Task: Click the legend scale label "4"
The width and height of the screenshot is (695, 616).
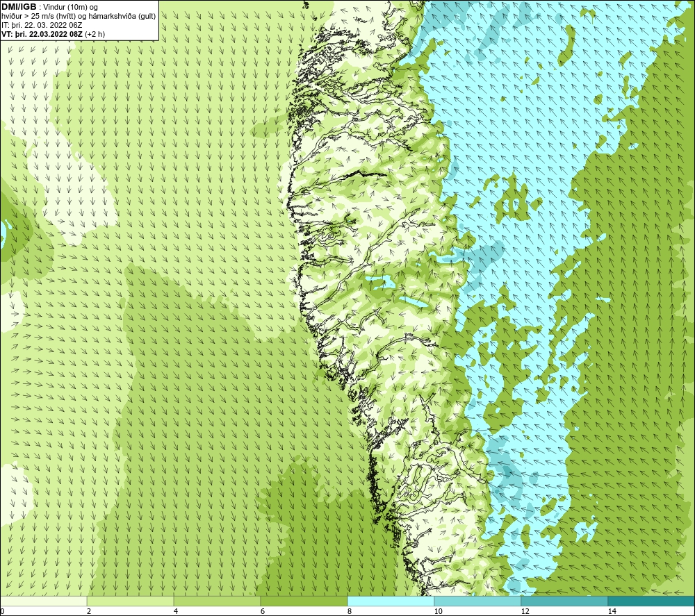Action: pyautogui.click(x=176, y=611)
